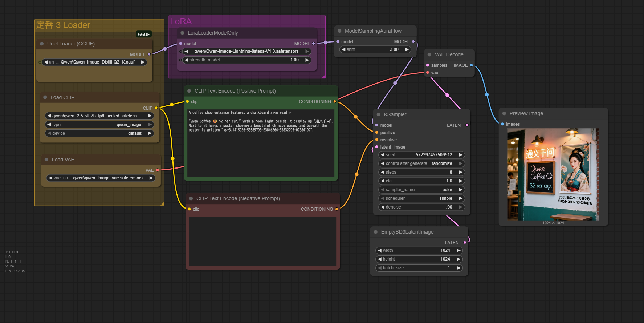Toggle the LoraLoaderModelOnly collapse dot

point(182,33)
